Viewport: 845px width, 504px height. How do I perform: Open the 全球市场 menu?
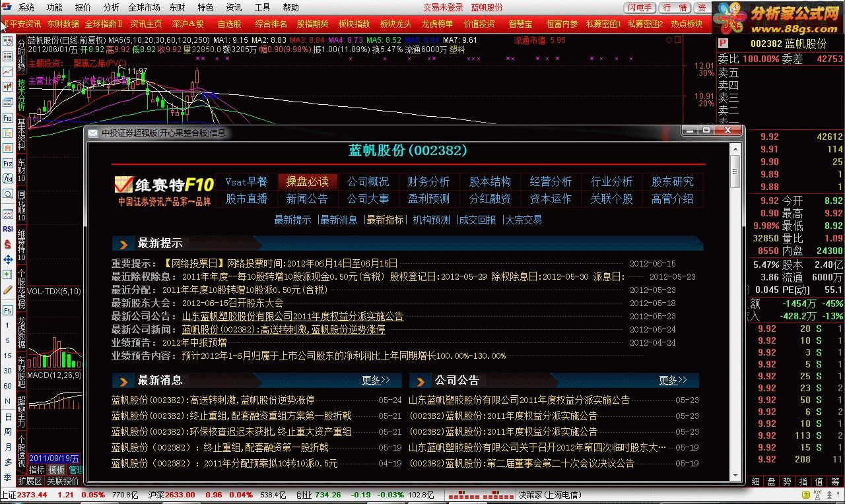tap(144, 7)
